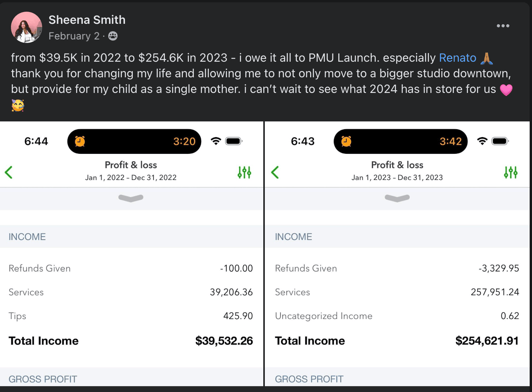Viewport: 532px width, 392px height.
Task: Expand the 2022 report pull-down handle
Action: click(x=131, y=198)
